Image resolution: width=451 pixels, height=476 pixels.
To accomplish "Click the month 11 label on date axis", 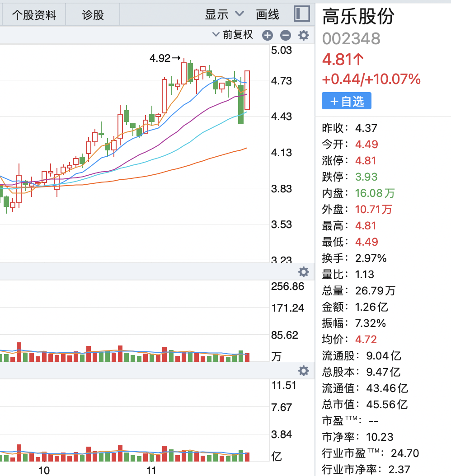I will [151, 471].
